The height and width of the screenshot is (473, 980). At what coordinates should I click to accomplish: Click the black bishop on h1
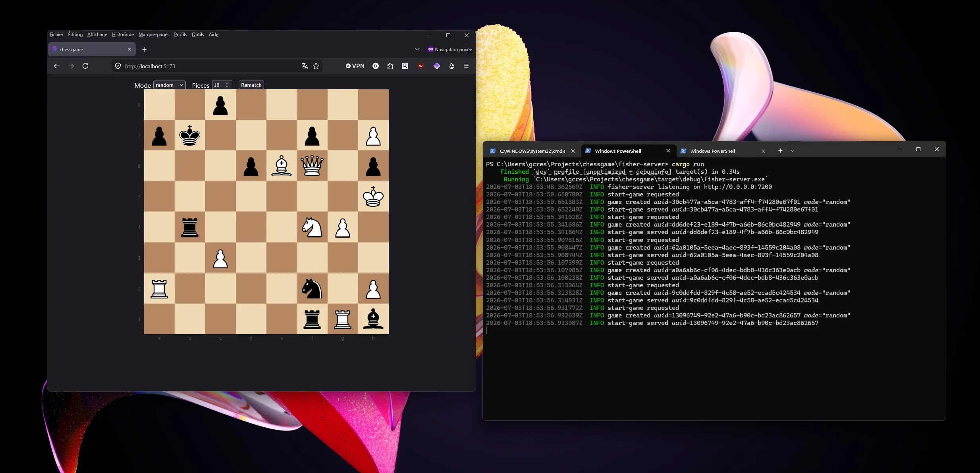(x=373, y=319)
